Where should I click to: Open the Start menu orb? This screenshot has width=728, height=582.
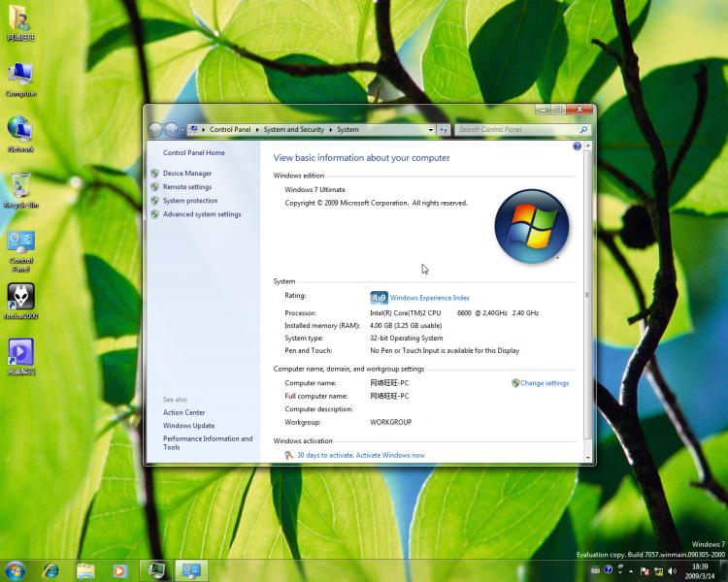pos(15,570)
